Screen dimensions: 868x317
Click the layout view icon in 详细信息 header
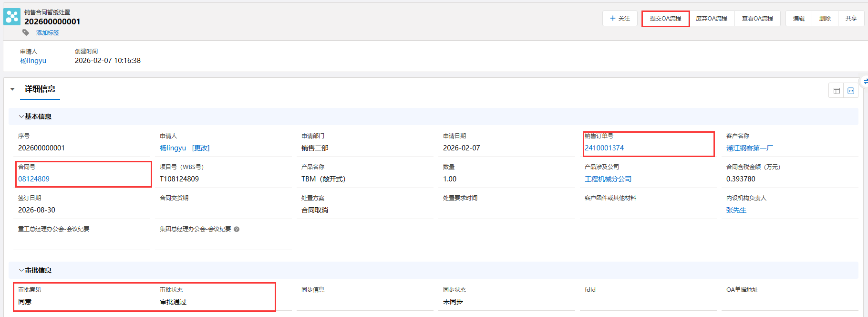pos(837,91)
